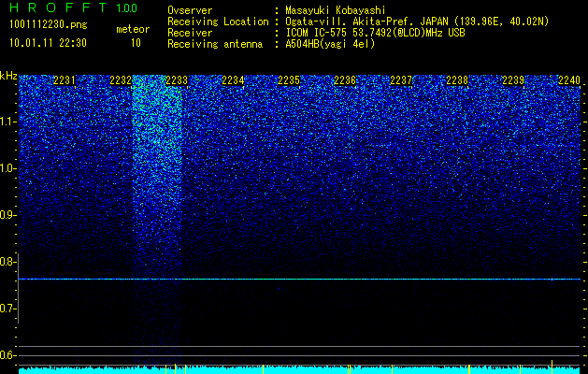The width and height of the screenshot is (588, 374).
Task: Click the 2235 time marker
Action: pyautogui.click(x=289, y=80)
